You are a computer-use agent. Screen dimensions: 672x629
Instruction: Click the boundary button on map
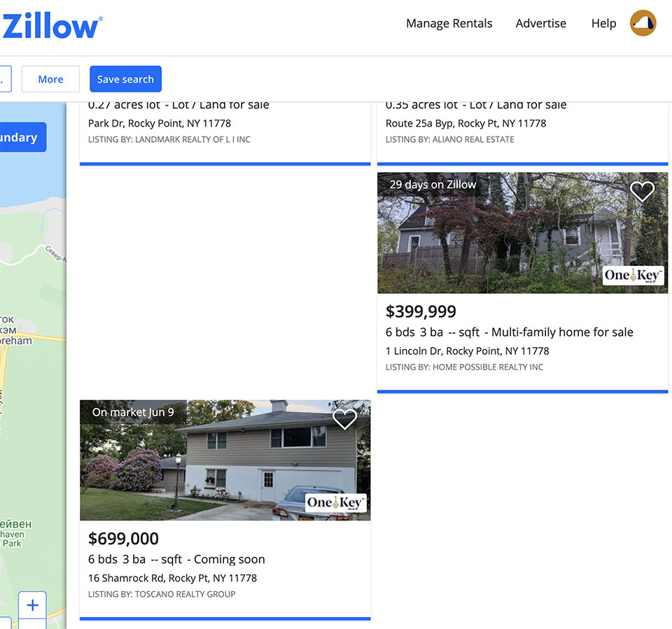pos(22,137)
